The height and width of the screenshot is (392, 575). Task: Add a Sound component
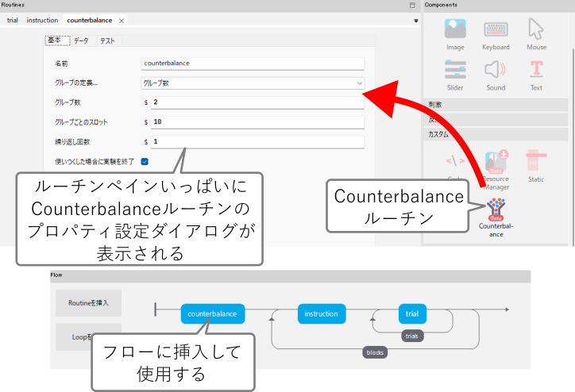tap(496, 75)
